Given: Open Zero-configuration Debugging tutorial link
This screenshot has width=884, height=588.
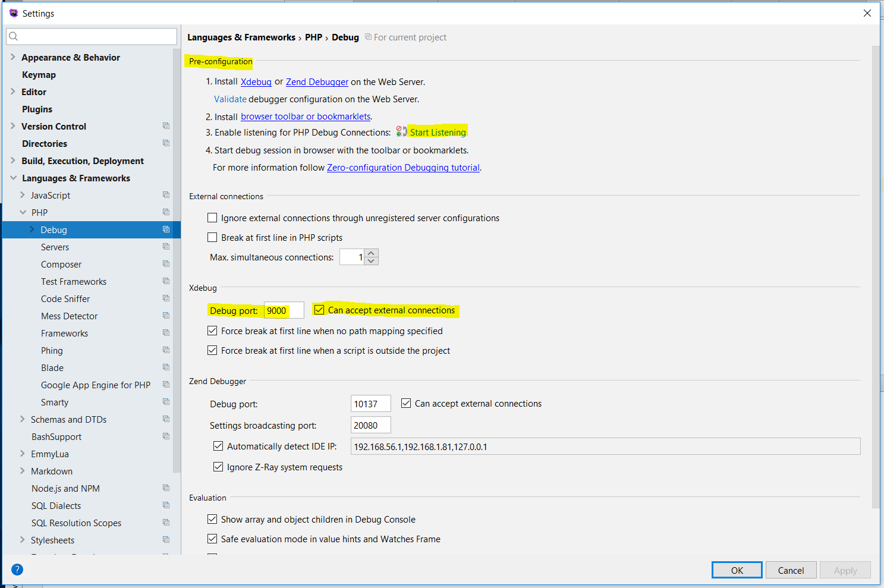Looking at the screenshot, I should click(x=403, y=168).
